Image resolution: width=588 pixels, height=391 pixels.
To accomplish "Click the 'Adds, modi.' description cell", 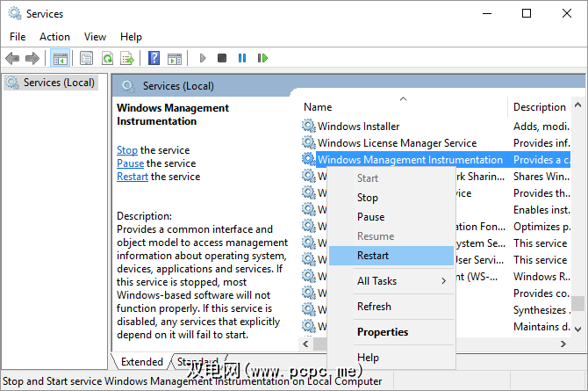I will [x=541, y=127].
